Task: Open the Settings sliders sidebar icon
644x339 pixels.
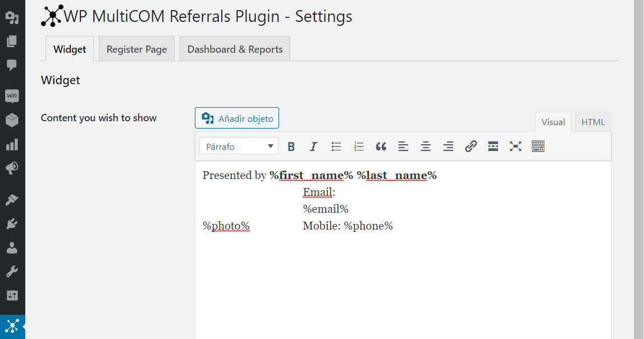Action: tap(12, 295)
